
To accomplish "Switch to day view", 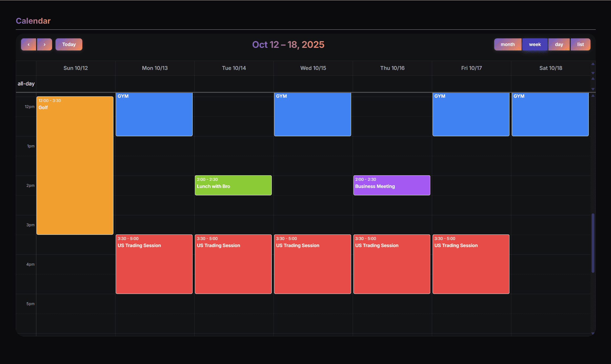I will pos(559,44).
